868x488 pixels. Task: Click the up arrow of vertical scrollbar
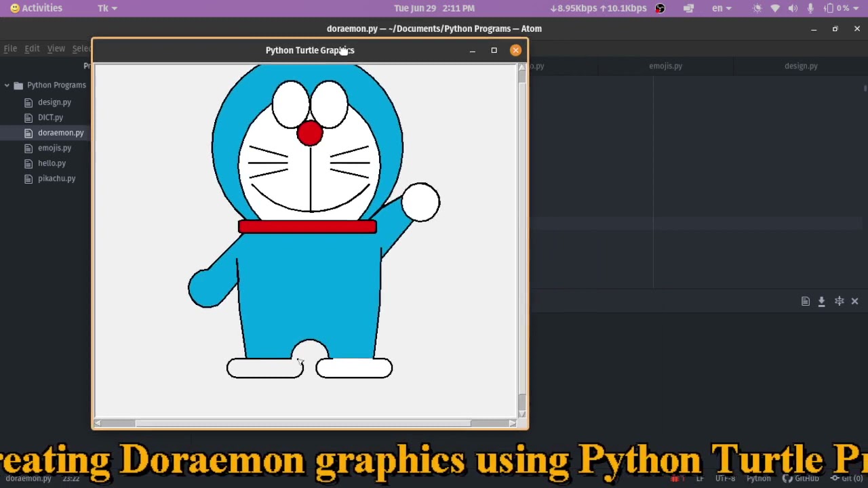pyautogui.click(x=521, y=68)
